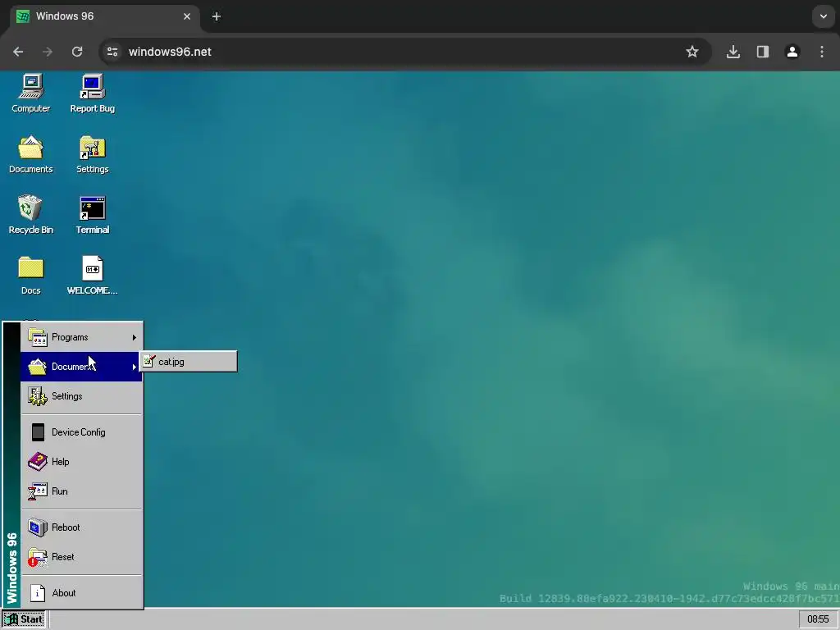
Task: Open the browser downloads icon
Action: (x=733, y=52)
